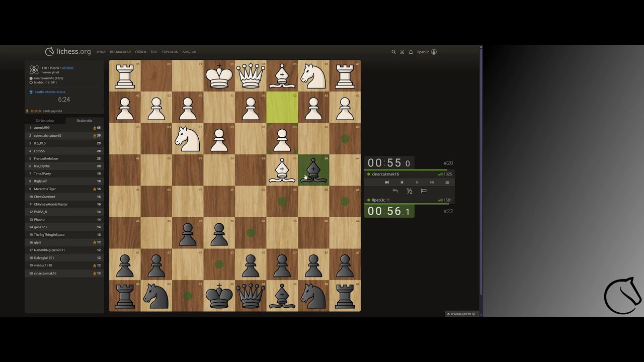Propose a takeback with arrow icon
Image resolution: width=644 pixels, height=362 pixels.
point(395,191)
